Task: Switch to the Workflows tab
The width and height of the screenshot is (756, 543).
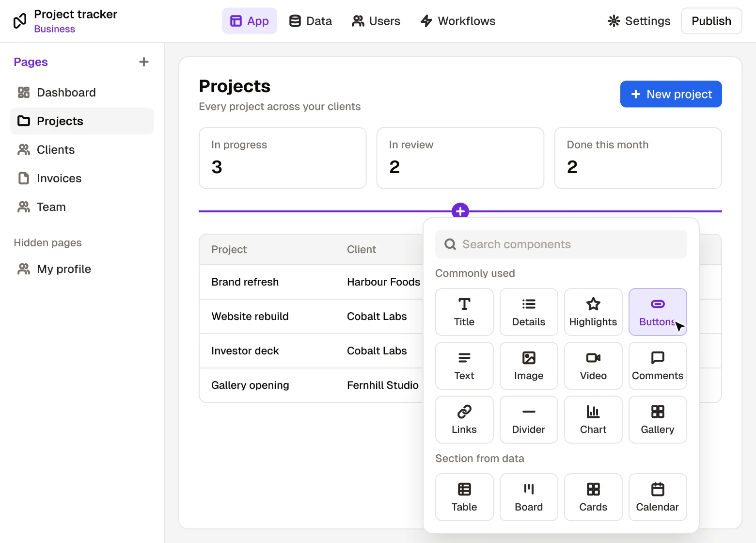Action: tap(458, 21)
